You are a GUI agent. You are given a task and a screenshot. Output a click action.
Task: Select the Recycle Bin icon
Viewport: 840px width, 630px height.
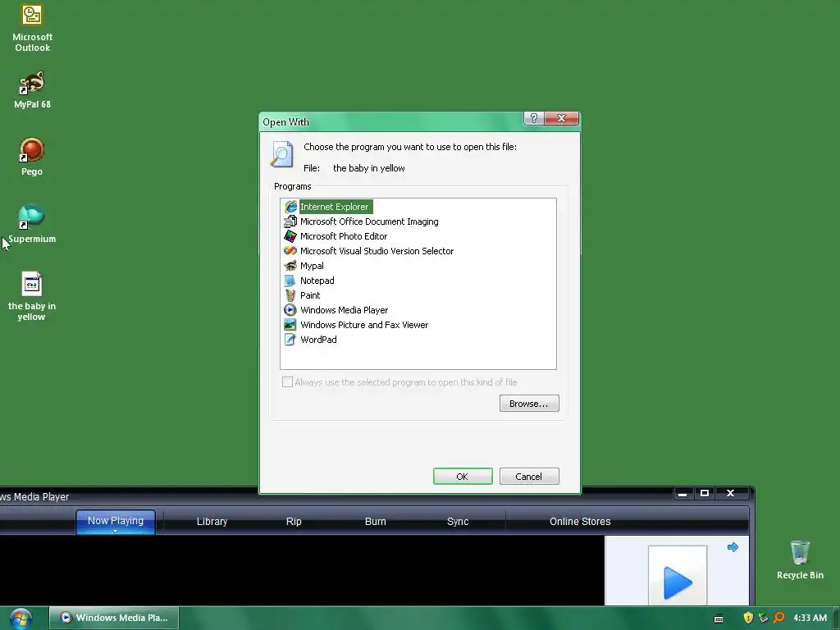pyautogui.click(x=800, y=559)
